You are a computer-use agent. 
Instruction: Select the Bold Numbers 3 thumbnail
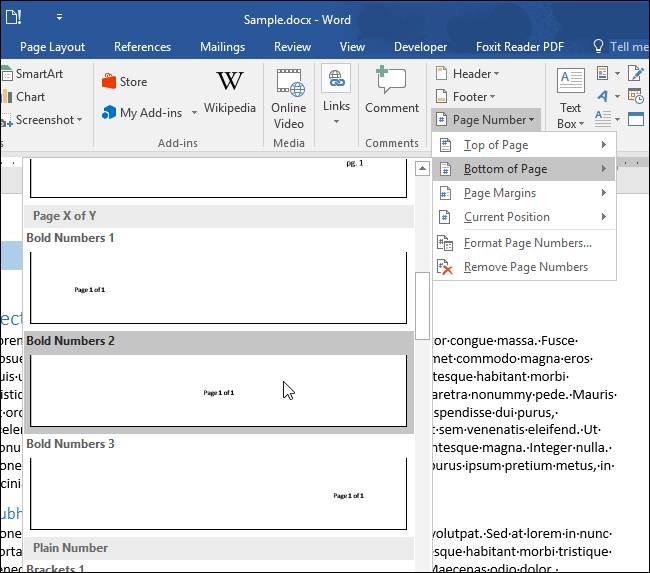pos(218,494)
